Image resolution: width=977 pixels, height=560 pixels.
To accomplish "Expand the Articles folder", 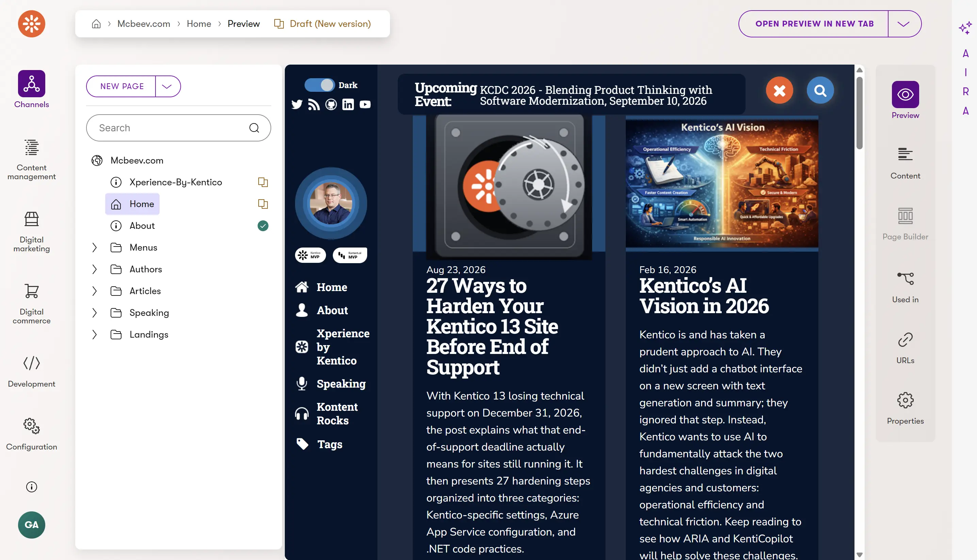I will [94, 291].
